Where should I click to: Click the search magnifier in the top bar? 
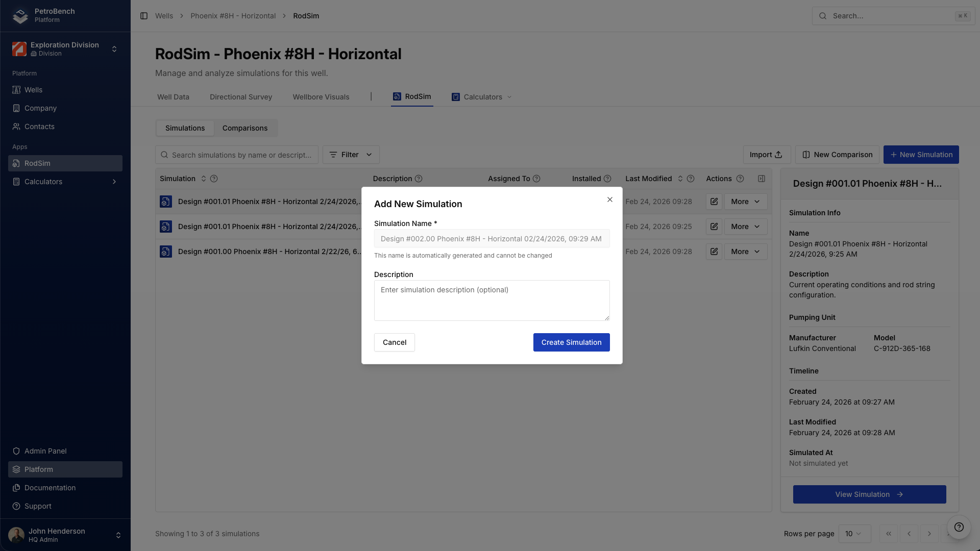click(823, 16)
